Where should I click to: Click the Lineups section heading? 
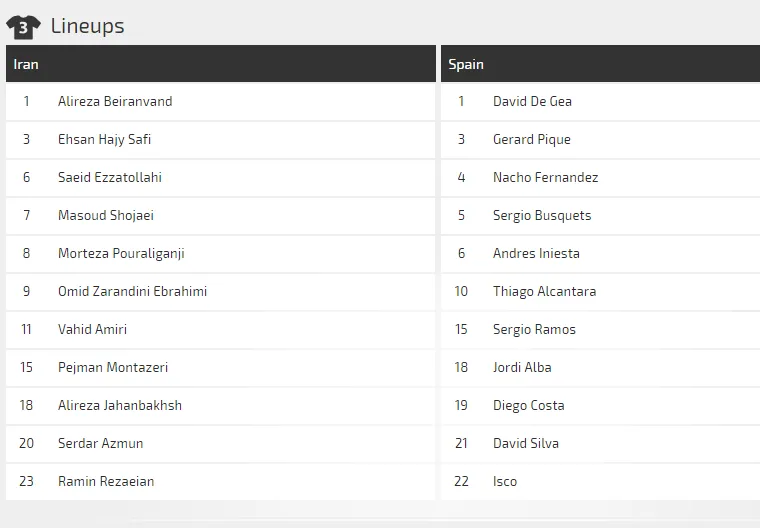click(88, 26)
